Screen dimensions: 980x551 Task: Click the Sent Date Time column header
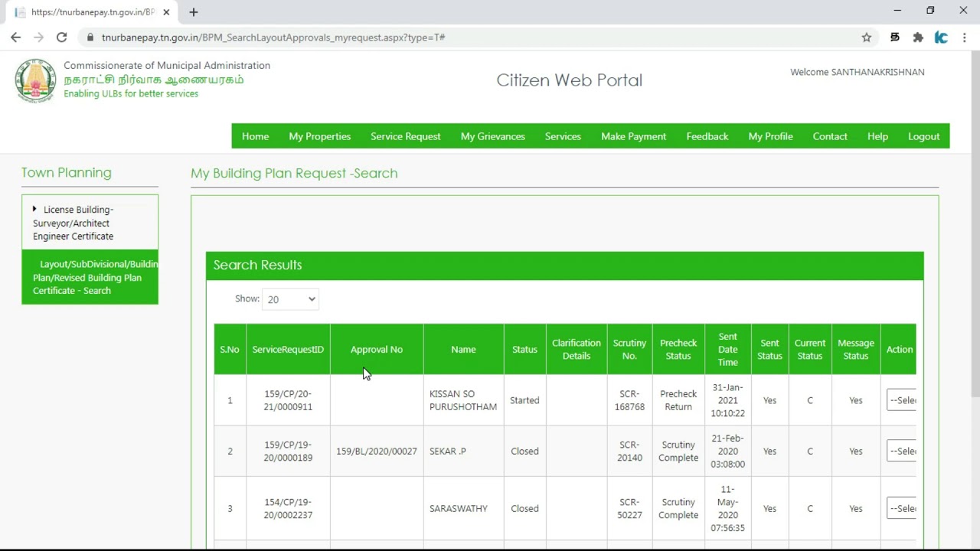(x=728, y=349)
